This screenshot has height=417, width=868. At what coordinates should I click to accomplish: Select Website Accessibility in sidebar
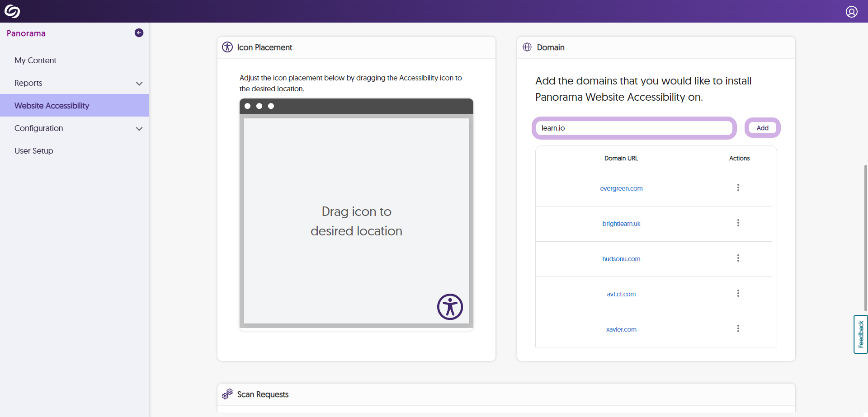pyautogui.click(x=75, y=105)
